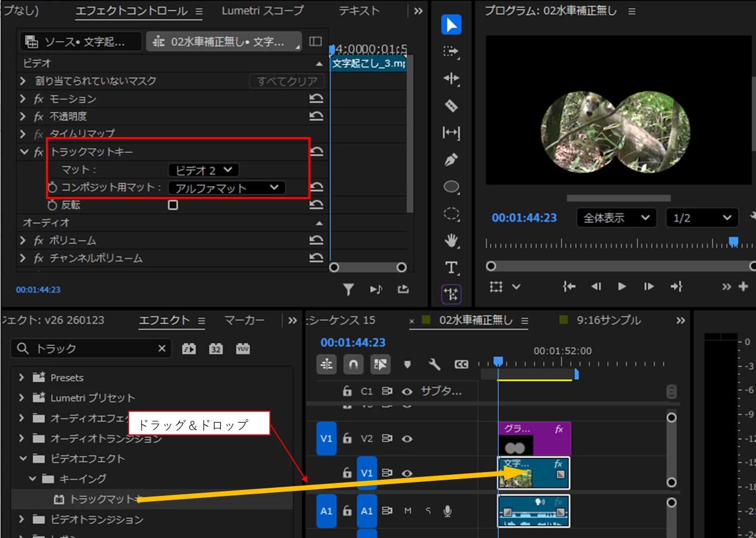
Task: Select the Track Select Forward tool
Action: click(x=451, y=52)
